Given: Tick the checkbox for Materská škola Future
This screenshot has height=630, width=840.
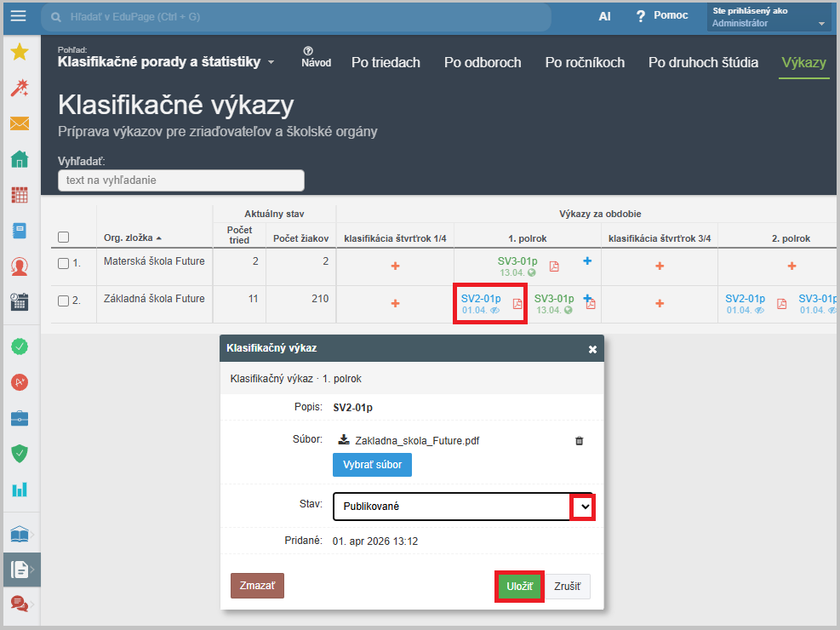Looking at the screenshot, I should click(63, 264).
